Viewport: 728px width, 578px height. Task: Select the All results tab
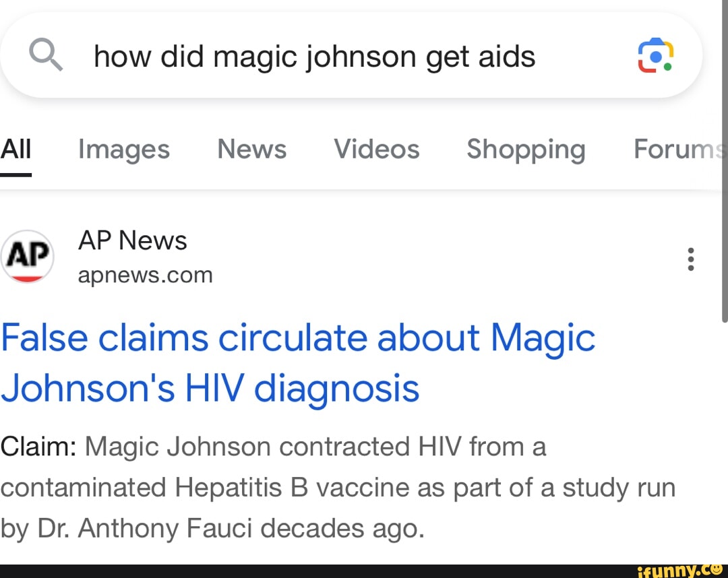coord(16,150)
